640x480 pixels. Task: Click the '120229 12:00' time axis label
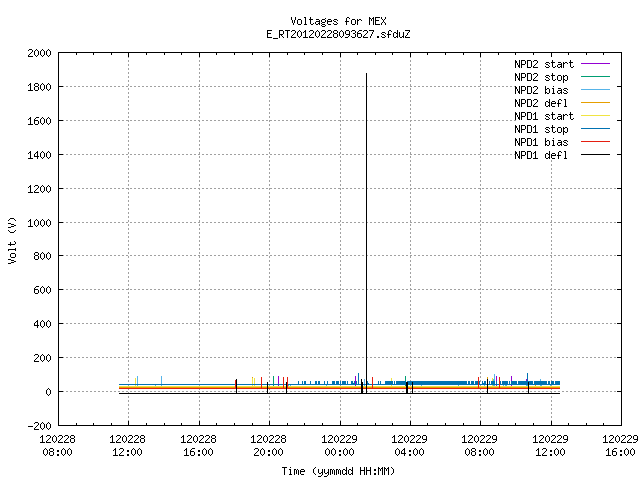click(x=551, y=446)
